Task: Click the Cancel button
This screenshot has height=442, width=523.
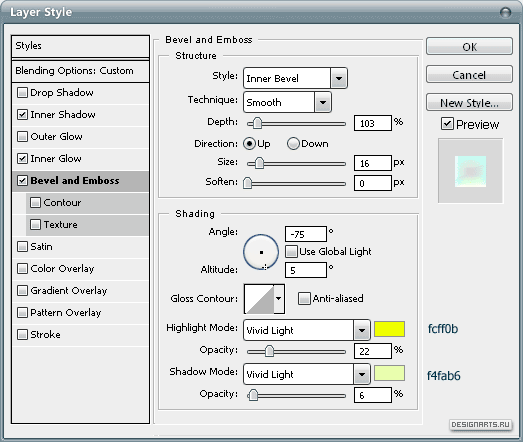Action: click(x=469, y=74)
